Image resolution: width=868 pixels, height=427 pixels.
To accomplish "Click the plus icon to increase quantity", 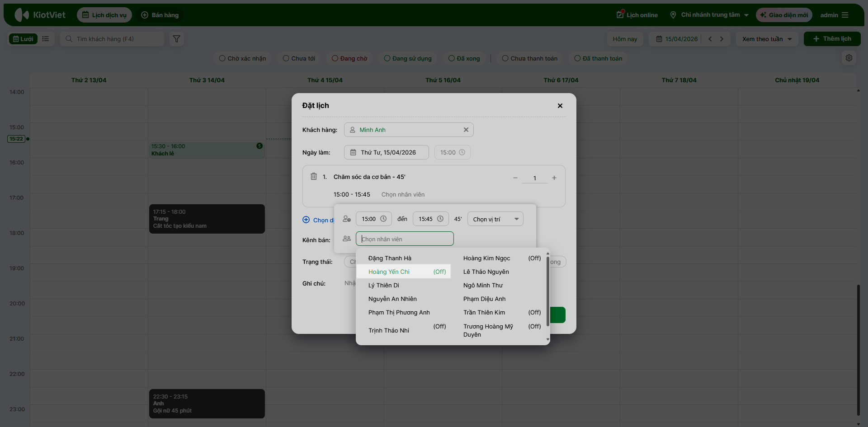I will pyautogui.click(x=554, y=178).
